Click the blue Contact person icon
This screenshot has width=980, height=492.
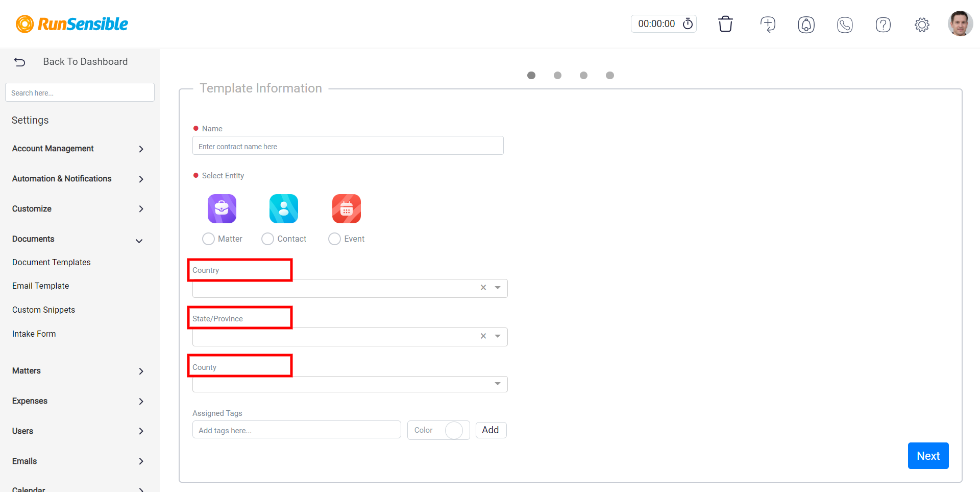pyautogui.click(x=284, y=208)
